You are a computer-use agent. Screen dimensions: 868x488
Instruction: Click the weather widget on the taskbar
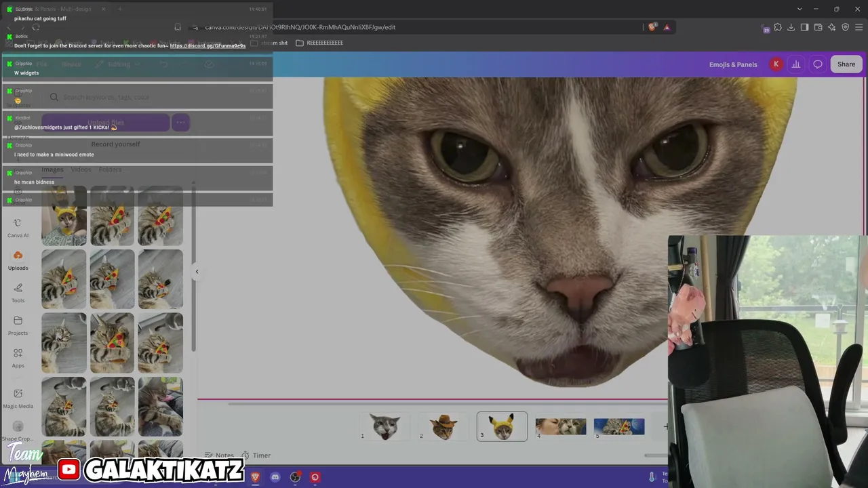pos(658,477)
